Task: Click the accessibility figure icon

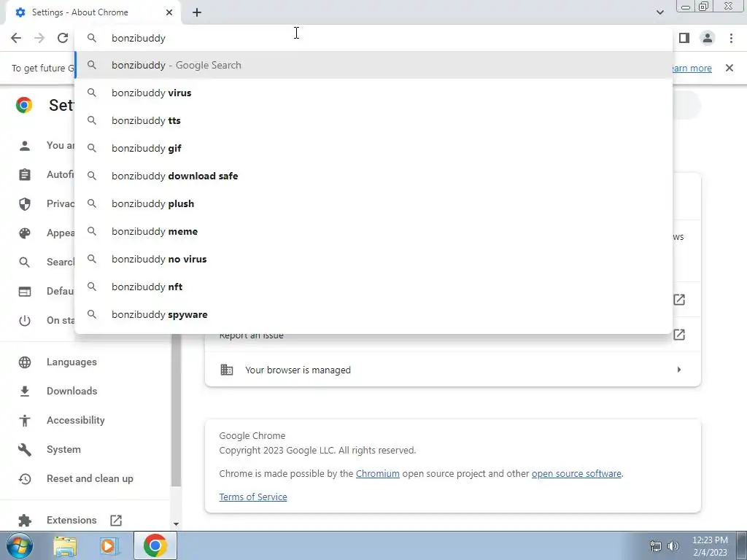Action: [24, 421]
